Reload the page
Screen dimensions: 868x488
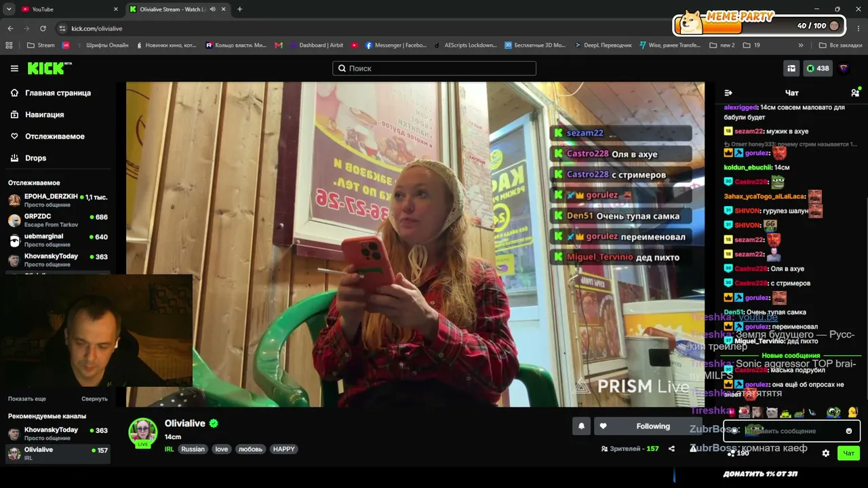click(x=43, y=28)
